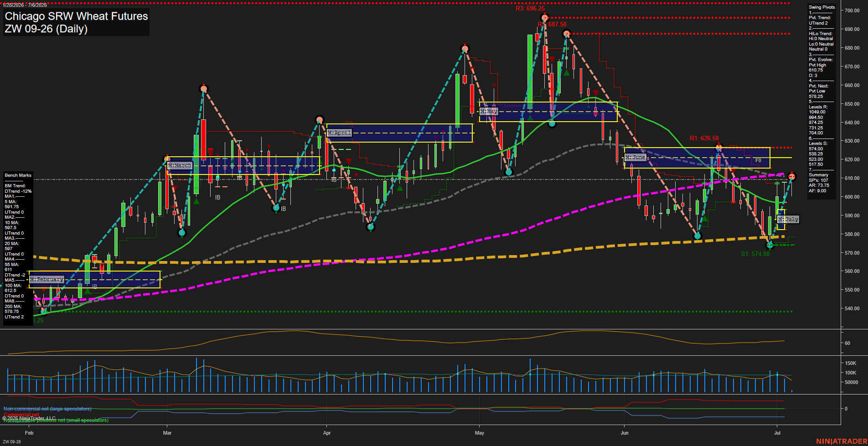Select the R3: 696.25 resistance label

coord(530,9)
